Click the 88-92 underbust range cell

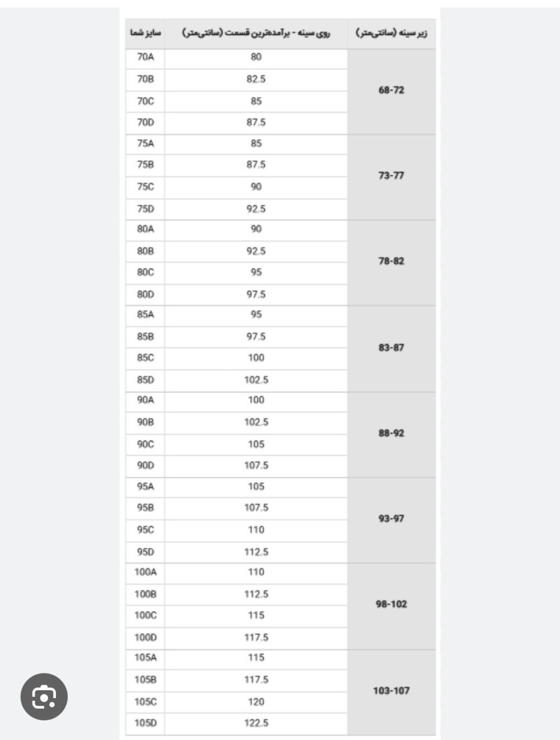click(391, 434)
